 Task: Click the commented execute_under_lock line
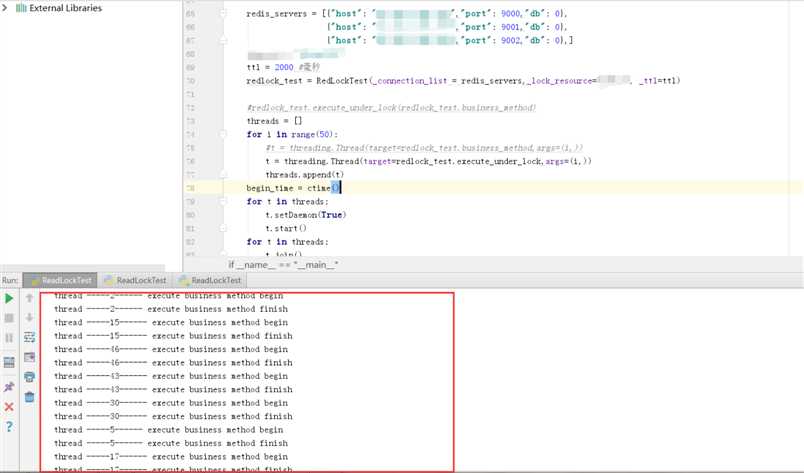(x=391, y=108)
